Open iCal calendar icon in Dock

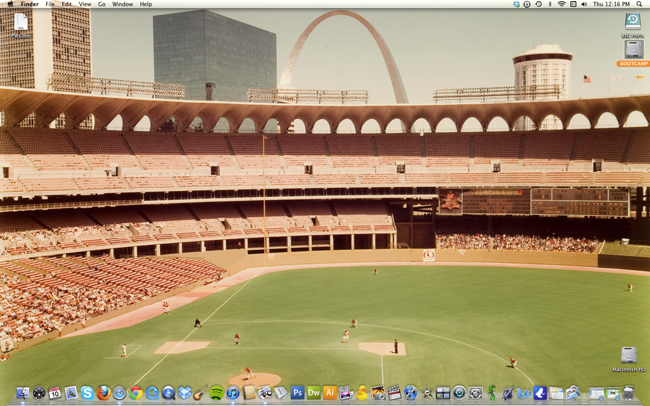pyautogui.click(x=55, y=392)
